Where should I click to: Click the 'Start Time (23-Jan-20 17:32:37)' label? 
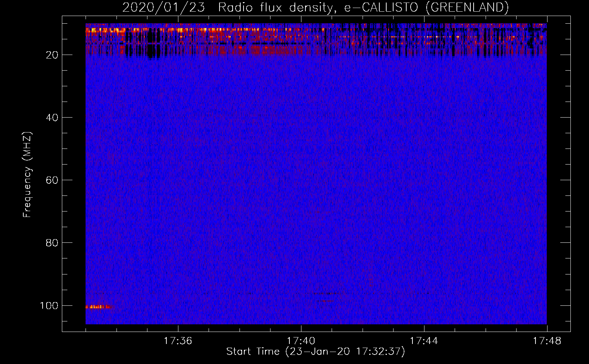[x=316, y=352]
